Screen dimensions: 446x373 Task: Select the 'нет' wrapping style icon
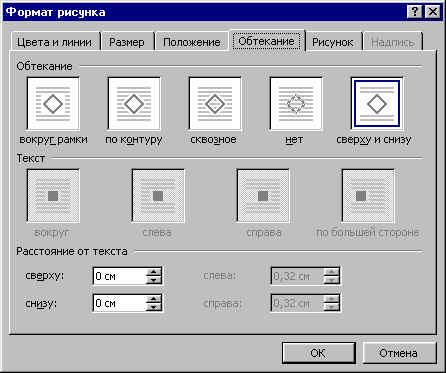[x=296, y=104]
